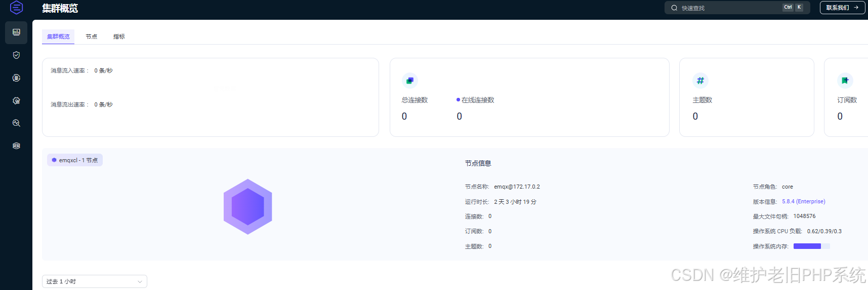Click the arrow in Contact Us button
This screenshot has width=868, height=290.
[856, 8]
